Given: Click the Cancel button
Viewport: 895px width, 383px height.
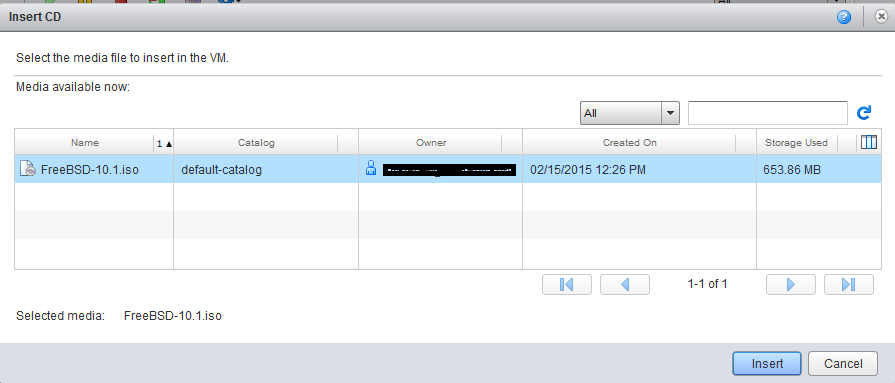Looking at the screenshot, I should point(843,364).
